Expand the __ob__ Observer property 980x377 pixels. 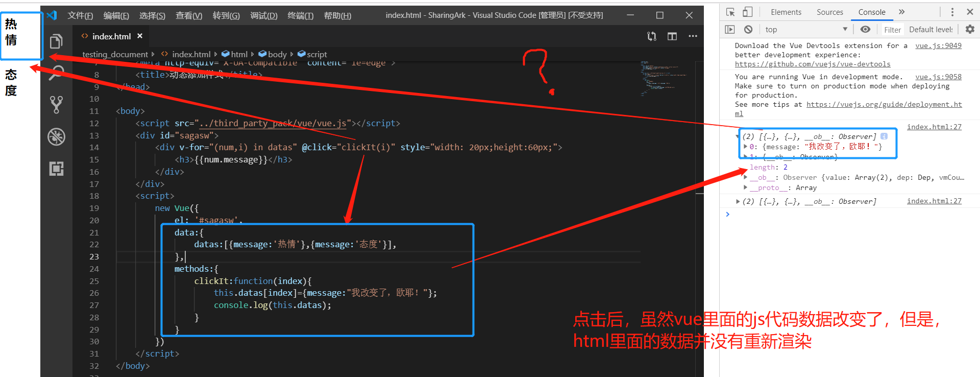[x=746, y=177]
